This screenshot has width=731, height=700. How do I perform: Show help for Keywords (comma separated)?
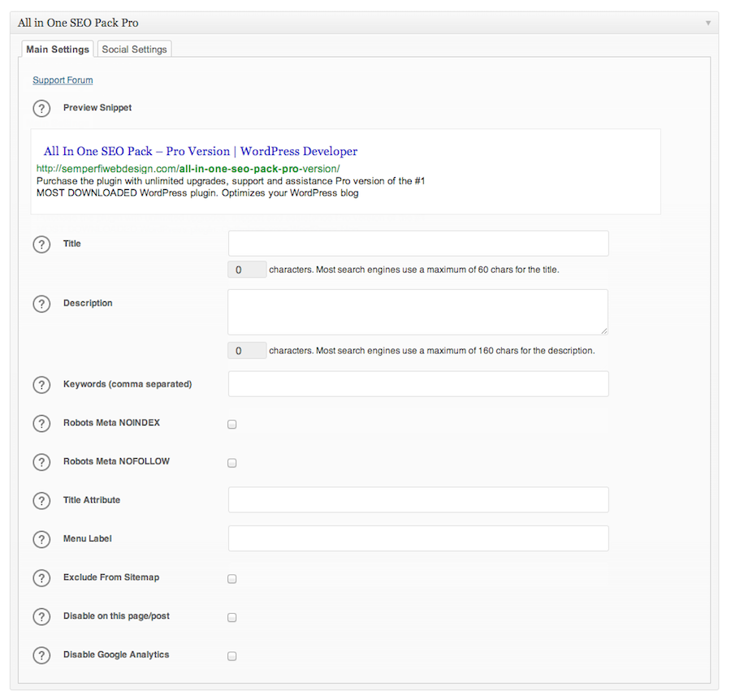click(41, 384)
